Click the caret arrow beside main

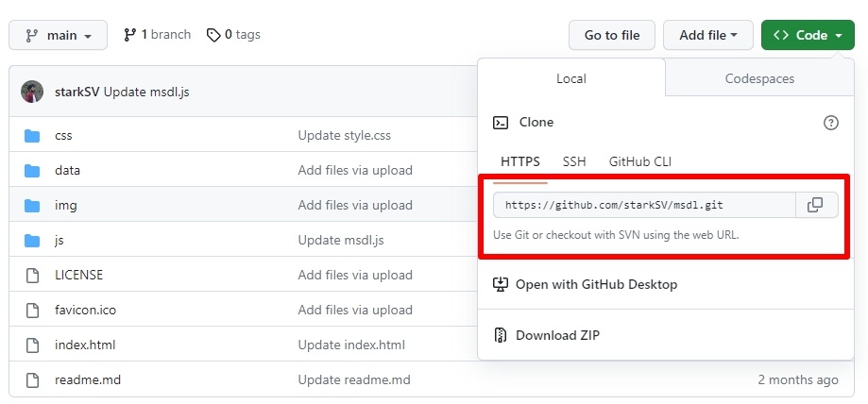88,37
